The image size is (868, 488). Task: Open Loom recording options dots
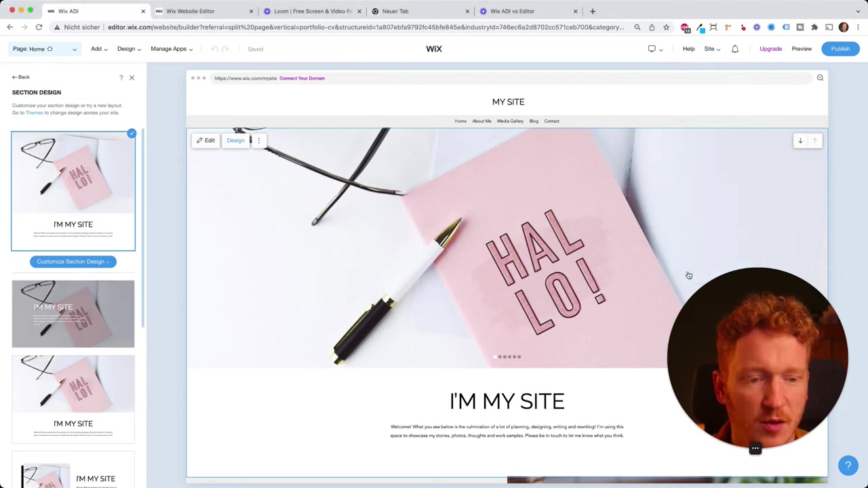click(755, 448)
